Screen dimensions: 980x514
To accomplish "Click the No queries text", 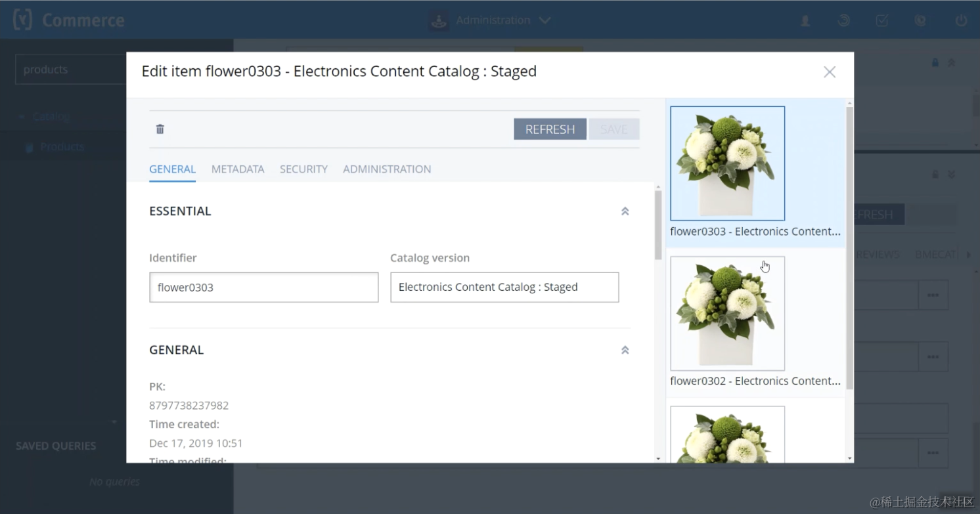I will coord(114,482).
